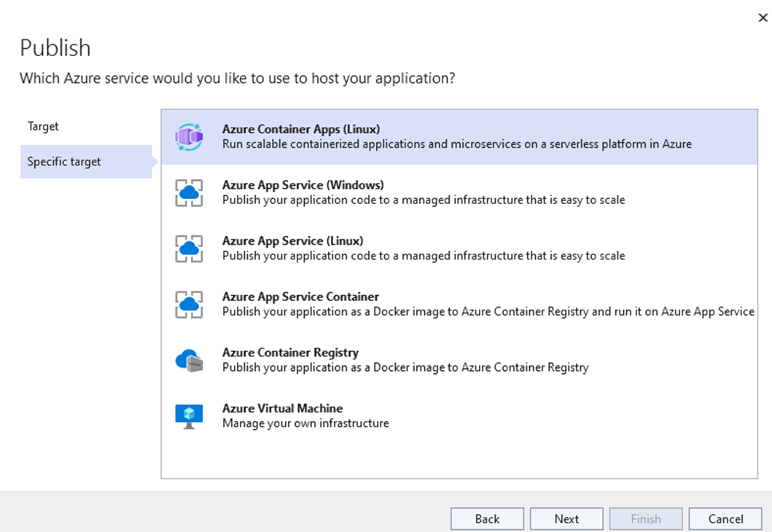772x532 pixels.
Task: Cancel the Publish dialog
Action: pyautogui.click(x=725, y=519)
